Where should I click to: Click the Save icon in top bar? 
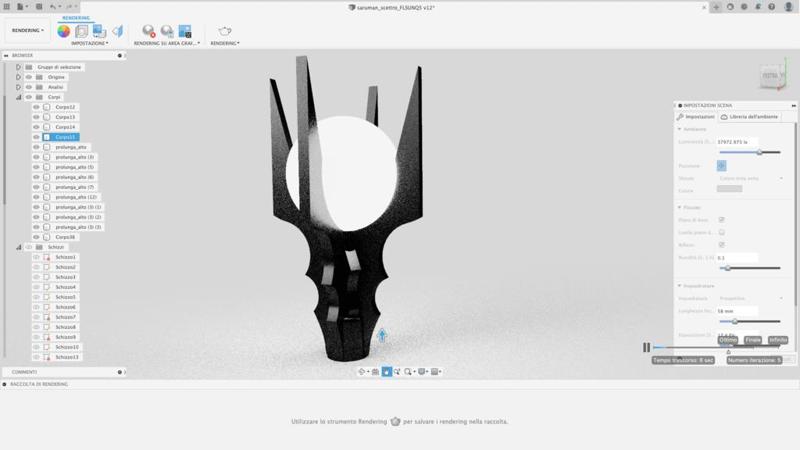coord(39,7)
